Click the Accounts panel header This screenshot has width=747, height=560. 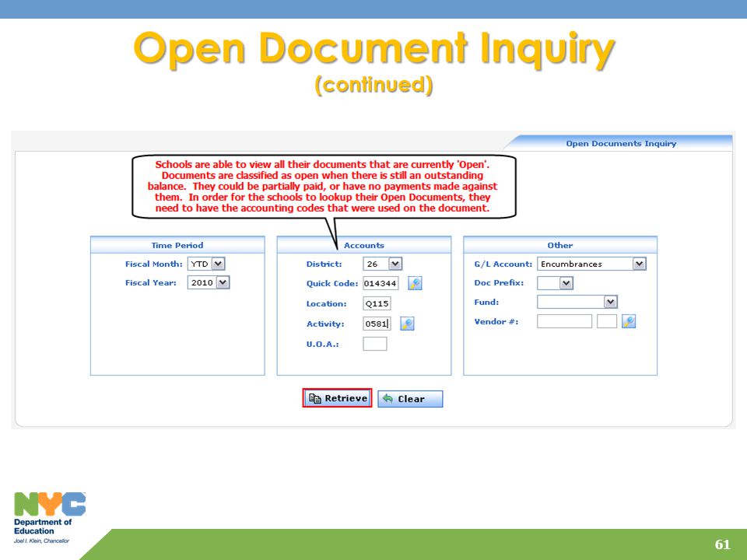[364, 245]
